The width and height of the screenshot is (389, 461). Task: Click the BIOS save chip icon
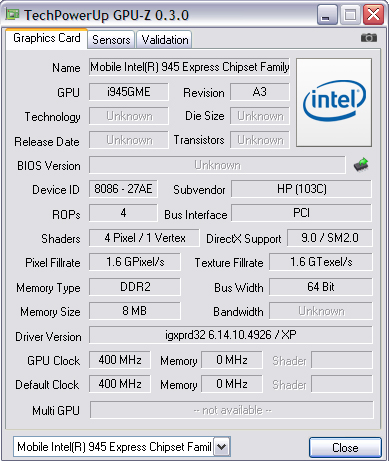361,165
